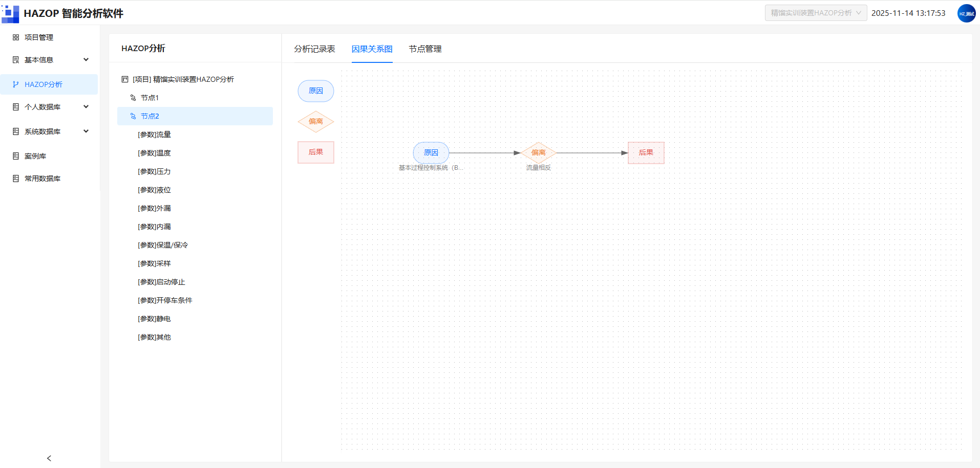The height and width of the screenshot is (468, 980).
Task: Expand the 个人数据库 submenu
Action: (86, 107)
